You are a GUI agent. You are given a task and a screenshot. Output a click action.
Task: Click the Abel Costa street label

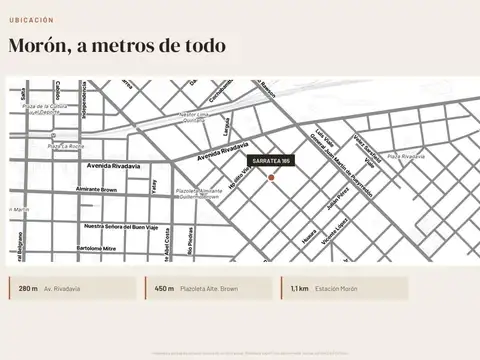point(167,244)
